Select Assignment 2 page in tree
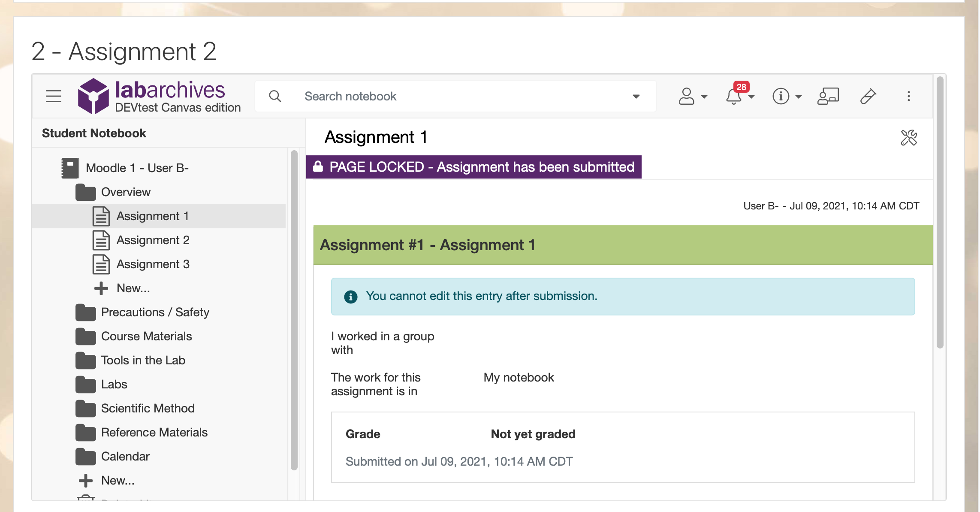980x512 pixels. click(152, 240)
